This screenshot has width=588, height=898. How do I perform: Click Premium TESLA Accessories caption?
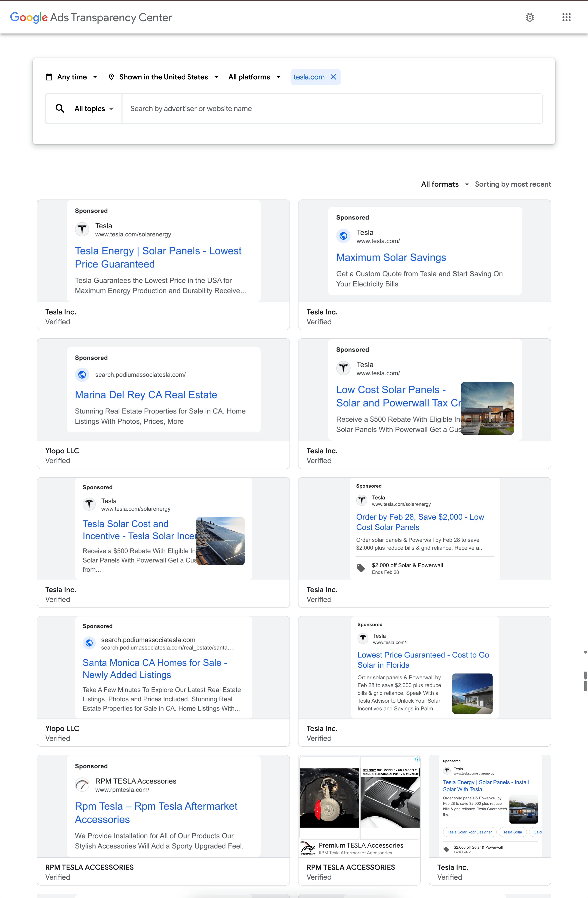361,845
